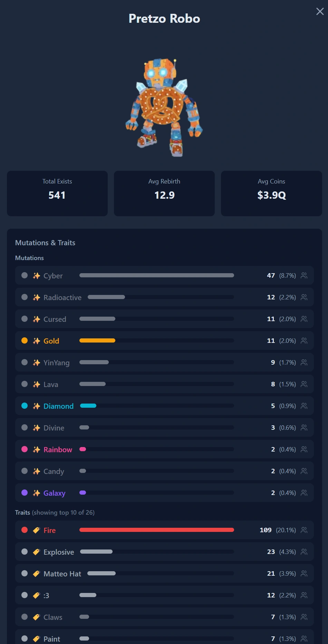This screenshot has width=328, height=644.
Task: Toggle the red Fire trait dot
Action: (25, 530)
